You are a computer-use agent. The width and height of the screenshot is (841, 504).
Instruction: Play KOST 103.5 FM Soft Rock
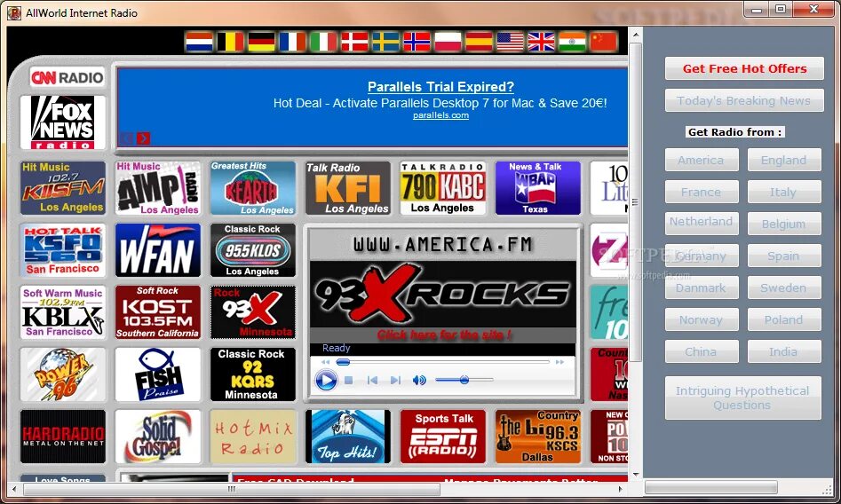point(158,312)
